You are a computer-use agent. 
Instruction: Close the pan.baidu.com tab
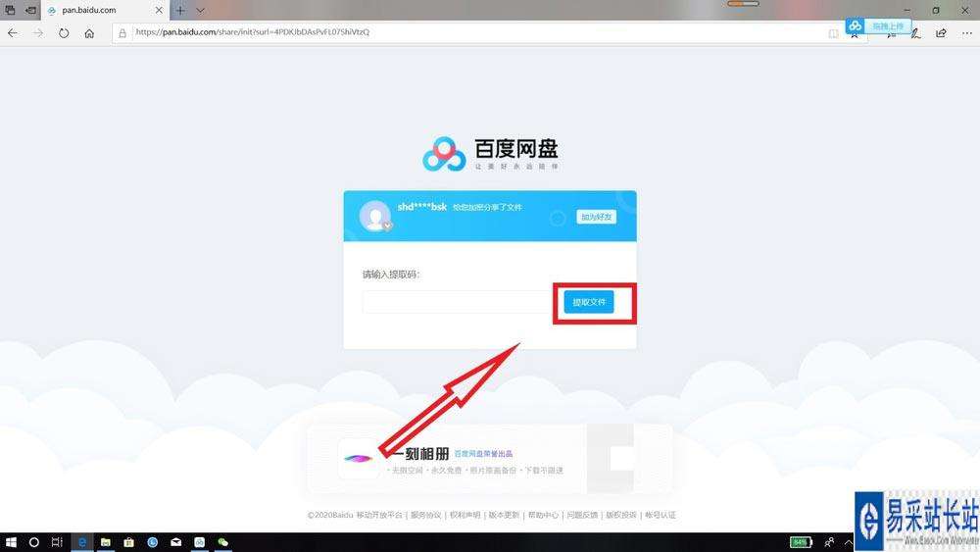coord(159,11)
